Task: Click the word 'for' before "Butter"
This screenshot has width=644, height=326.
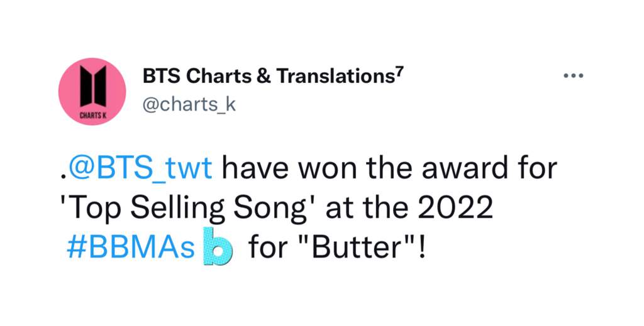Action: point(269,249)
